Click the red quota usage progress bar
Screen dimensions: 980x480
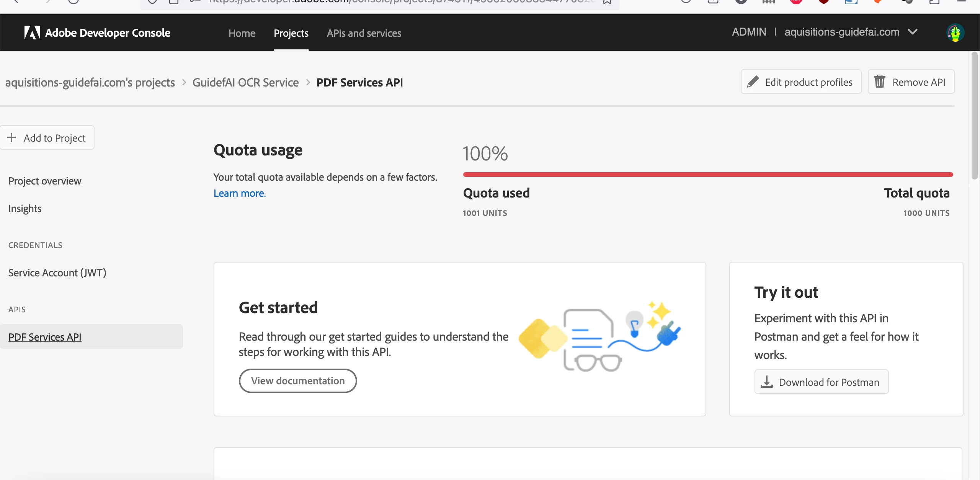(708, 175)
